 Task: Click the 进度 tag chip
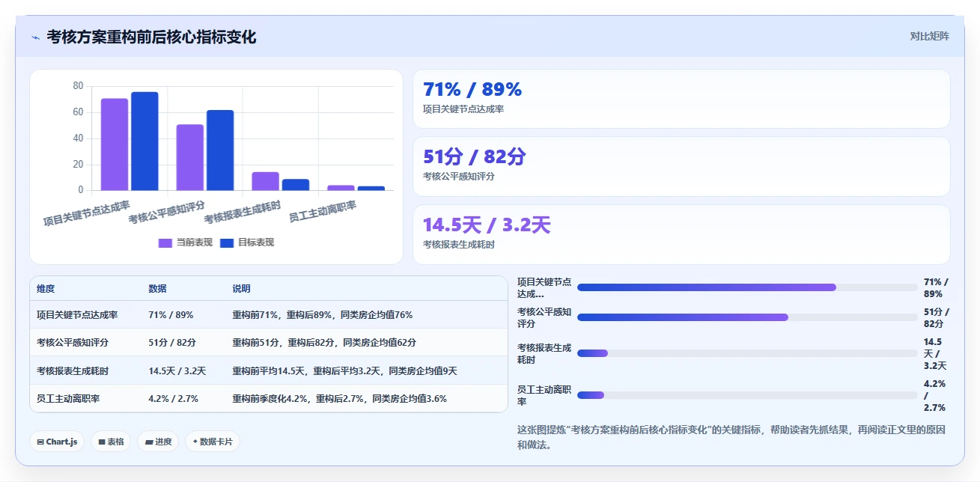pos(158,442)
